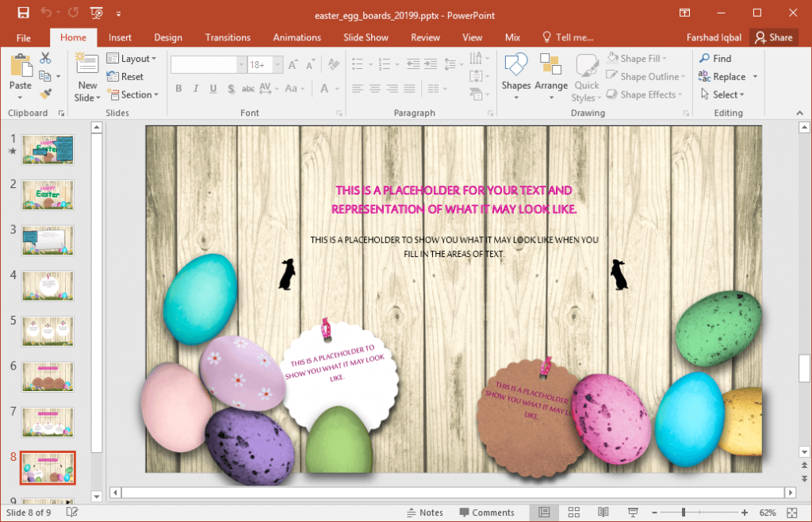Toggle italic formatting
Image resolution: width=812 pixels, height=522 pixels.
coord(195,89)
